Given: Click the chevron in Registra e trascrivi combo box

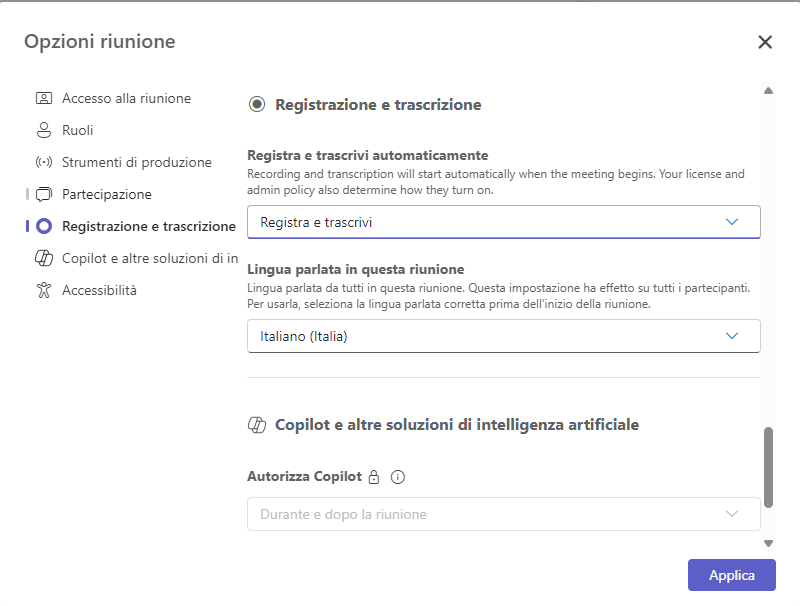Looking at the screenshot, I should point(732,222).
